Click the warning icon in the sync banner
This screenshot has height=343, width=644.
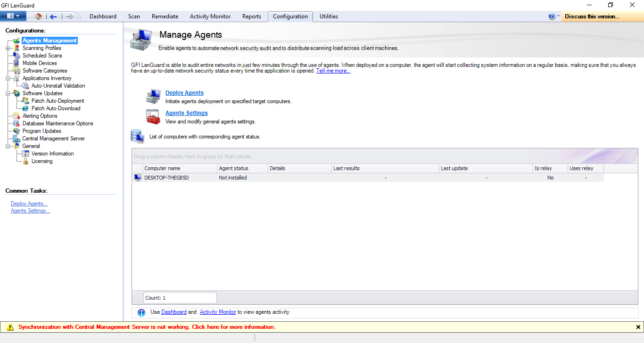coord(10,327)
